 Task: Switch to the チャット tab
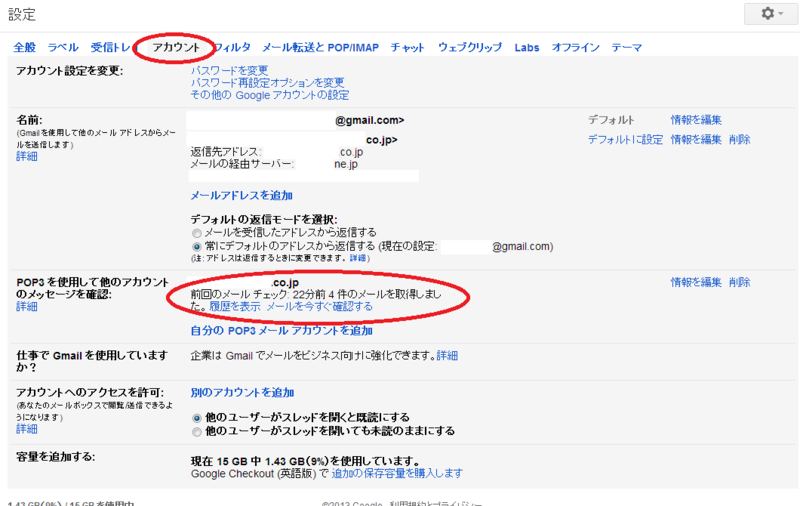click(x=408, y=47)
